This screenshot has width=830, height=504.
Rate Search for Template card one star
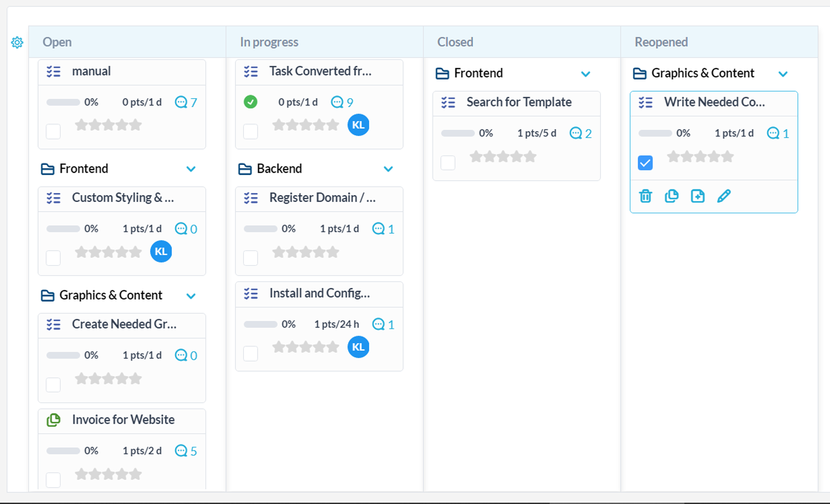click(476, 156)
